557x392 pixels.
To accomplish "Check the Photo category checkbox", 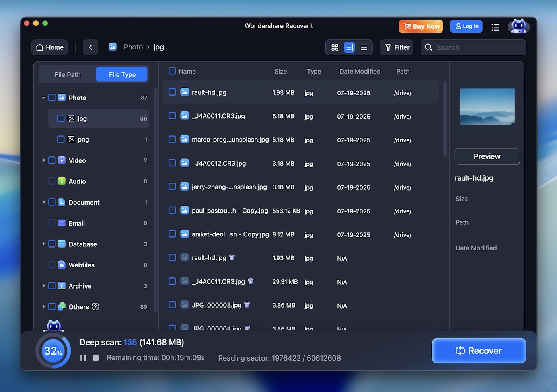I will tap(52, 98).
